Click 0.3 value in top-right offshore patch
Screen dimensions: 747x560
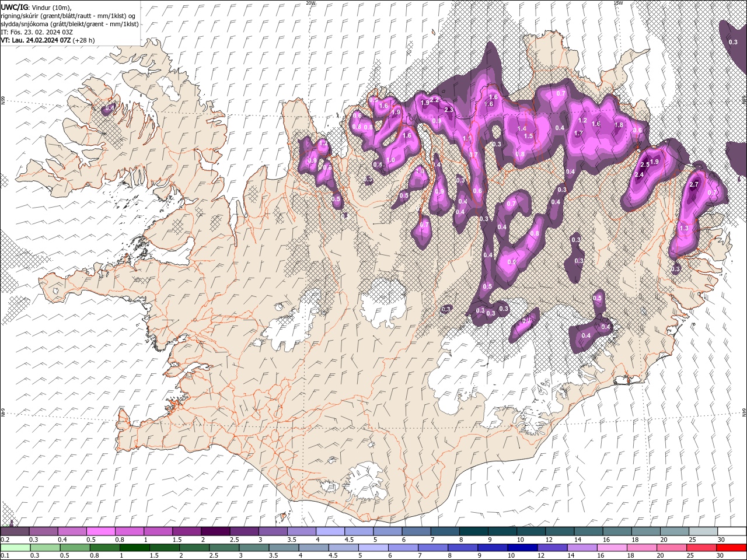734,42
